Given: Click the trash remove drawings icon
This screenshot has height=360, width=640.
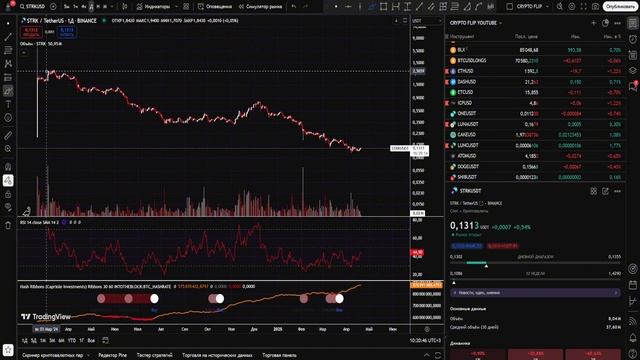Looking at the screenshot, I should [8, 225].
